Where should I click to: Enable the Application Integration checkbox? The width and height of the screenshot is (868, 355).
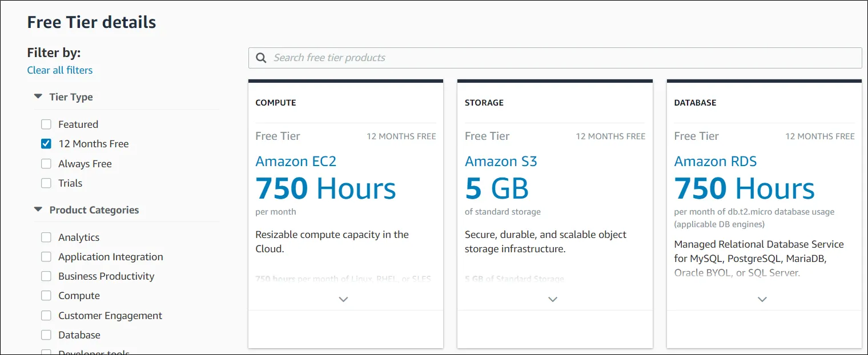(x=46, y=257)
